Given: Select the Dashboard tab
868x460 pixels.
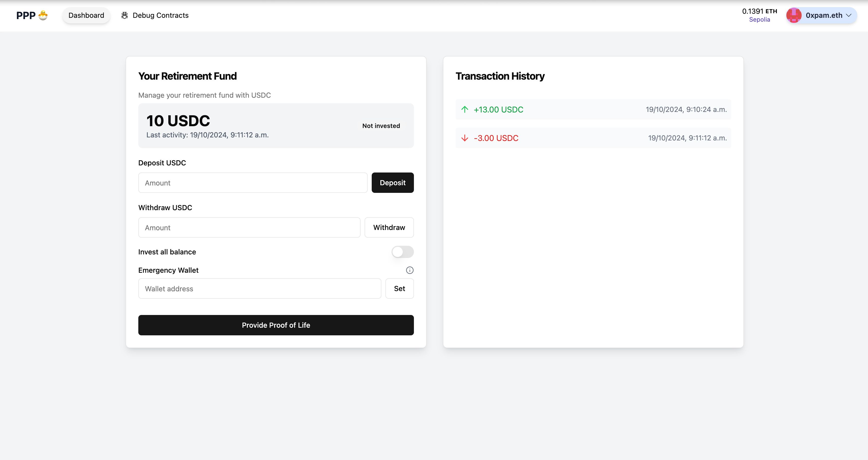Looking at the screenshot, I should click(86, 15).
